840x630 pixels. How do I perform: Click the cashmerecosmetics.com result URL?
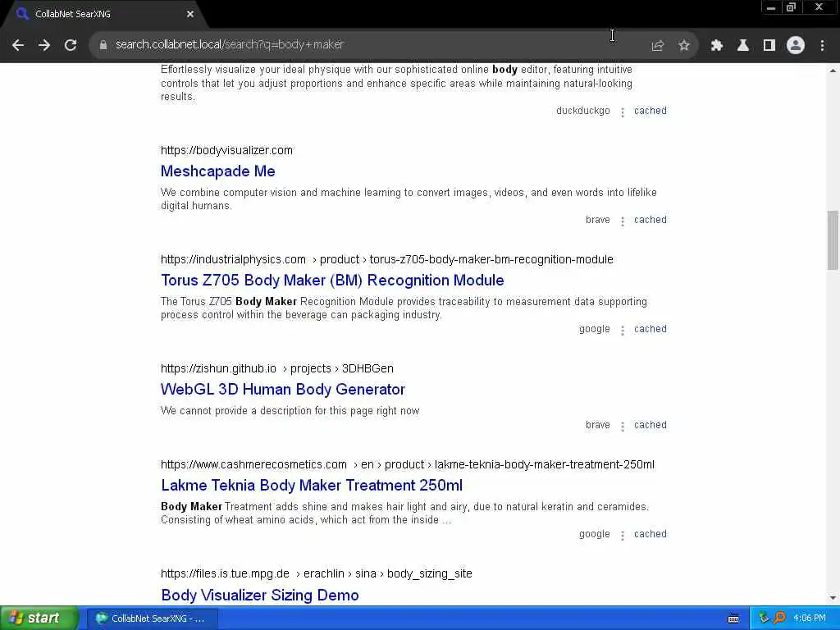tap(407, 464)
